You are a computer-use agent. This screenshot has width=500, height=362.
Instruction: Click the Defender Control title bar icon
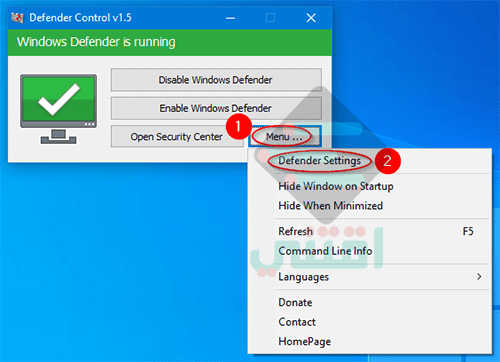[17, 18]
